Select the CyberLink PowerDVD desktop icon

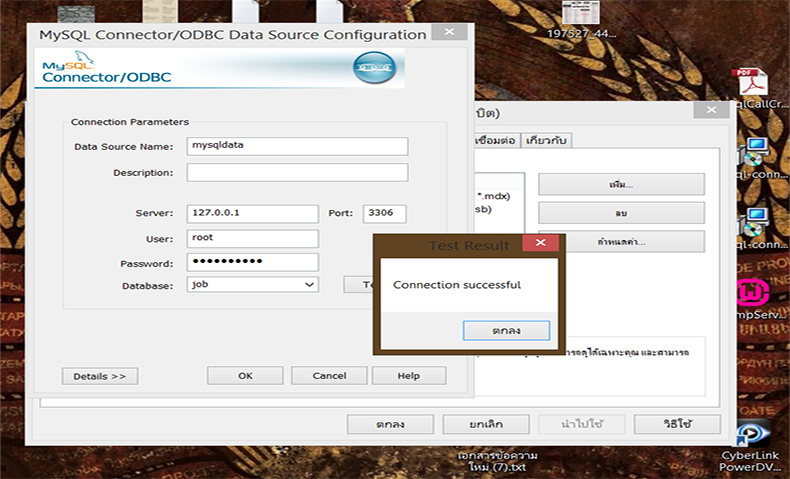[x=751, y=434]
